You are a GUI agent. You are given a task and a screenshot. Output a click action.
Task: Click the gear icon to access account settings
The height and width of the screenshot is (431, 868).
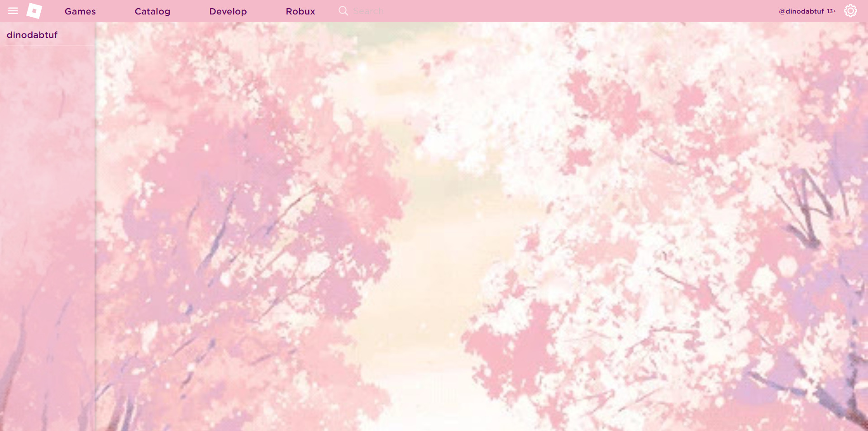(851, 10)
